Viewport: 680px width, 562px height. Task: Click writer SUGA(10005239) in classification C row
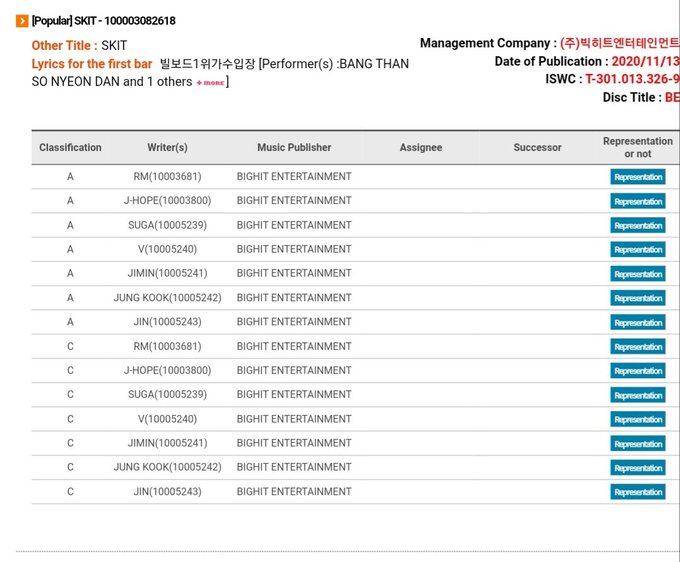(x=167, y=394)
